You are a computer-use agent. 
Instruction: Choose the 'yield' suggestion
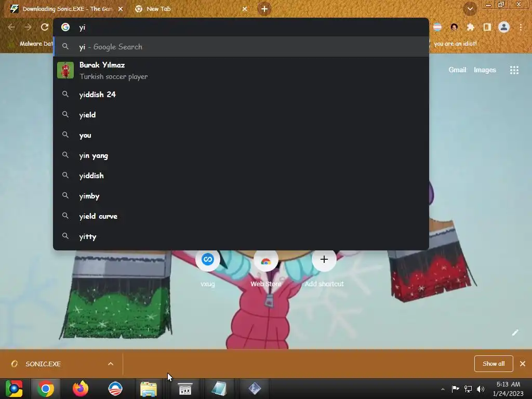[x=241, y=115]
